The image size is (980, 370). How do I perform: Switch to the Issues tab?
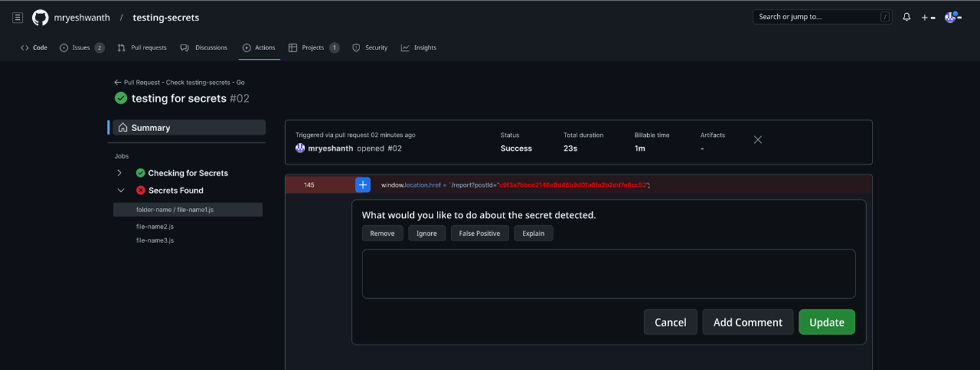click(x=82, y=48)
